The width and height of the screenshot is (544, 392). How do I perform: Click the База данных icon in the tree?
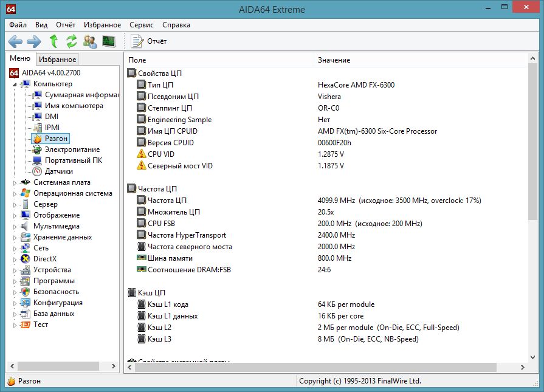26,314
